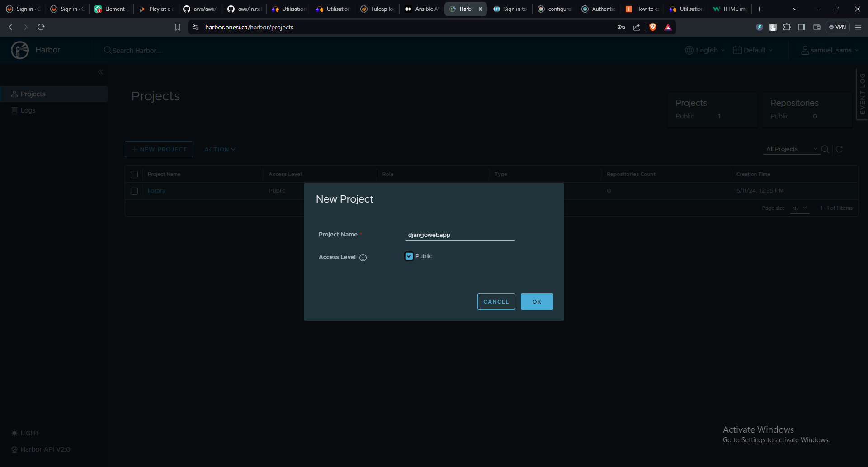Sort by Creation Time column header

click(x=753, y=174)
